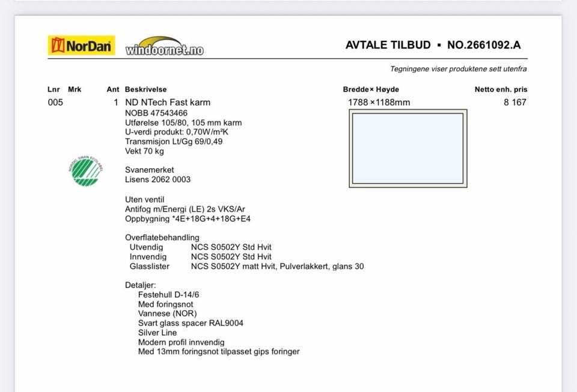Click the text 'Svanemerket'

[x=150, y=170]
